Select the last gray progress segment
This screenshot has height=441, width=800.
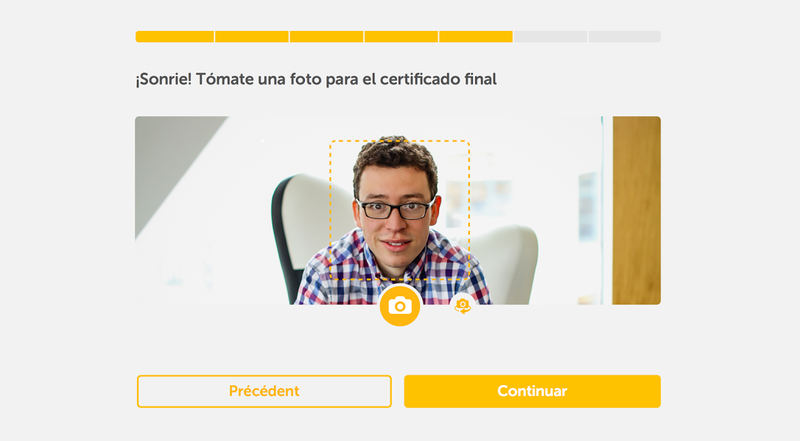coord(624,37)
